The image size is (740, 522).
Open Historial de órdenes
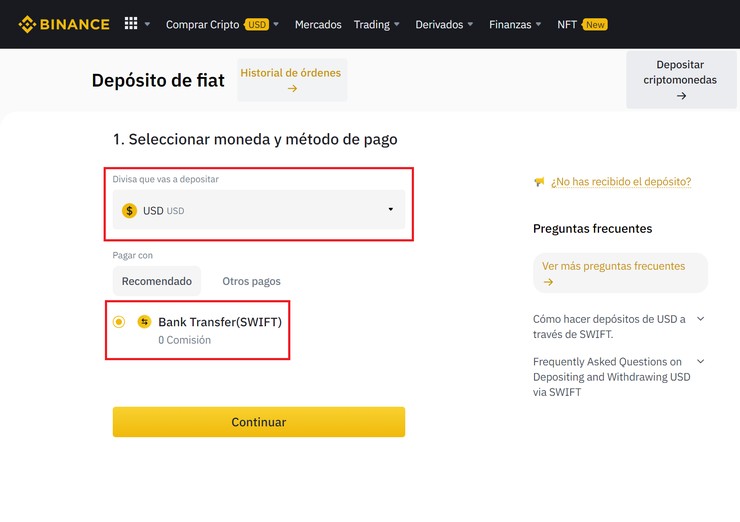click(292, 80)
